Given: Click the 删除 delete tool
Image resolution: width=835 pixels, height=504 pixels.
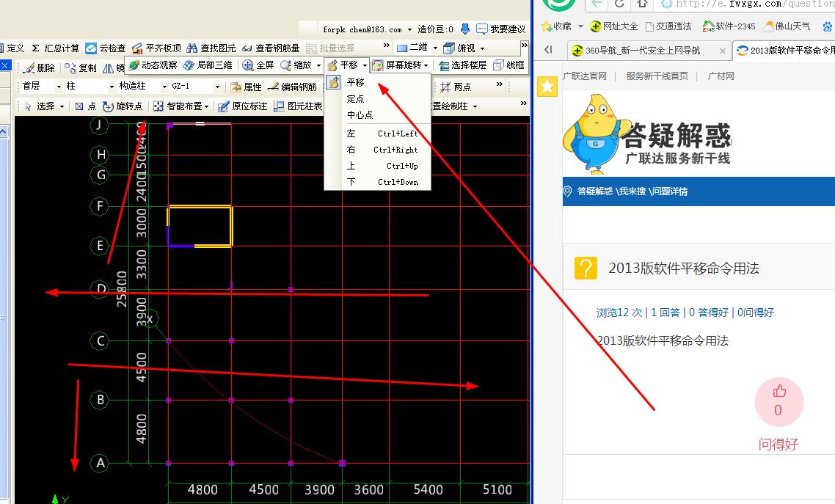Looking at the screenshot, I should pos(39,67).
